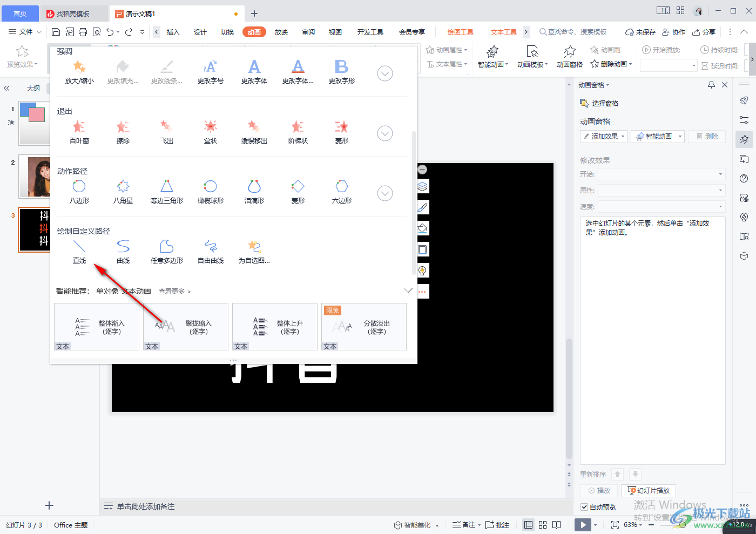Select the 盒状 exit animation
The height and width of the screenshot is (534, 756).
[211, 132]
